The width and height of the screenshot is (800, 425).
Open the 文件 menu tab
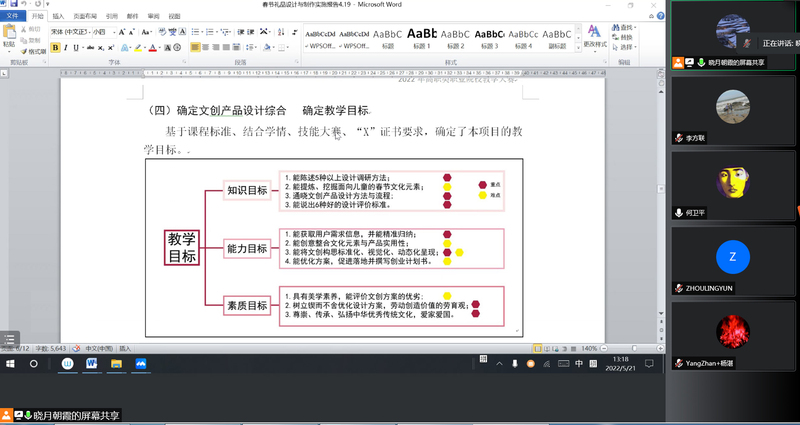(x=12, y=17)
